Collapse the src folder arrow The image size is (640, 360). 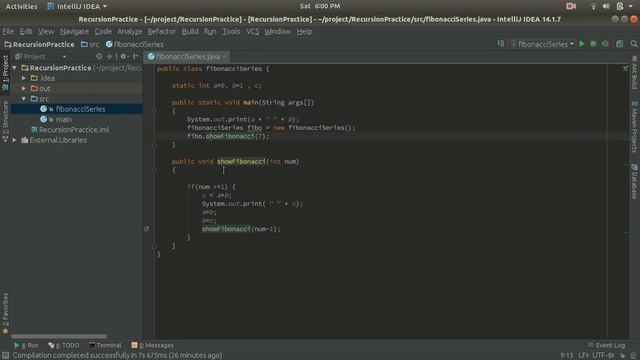[x=24, y=99]
